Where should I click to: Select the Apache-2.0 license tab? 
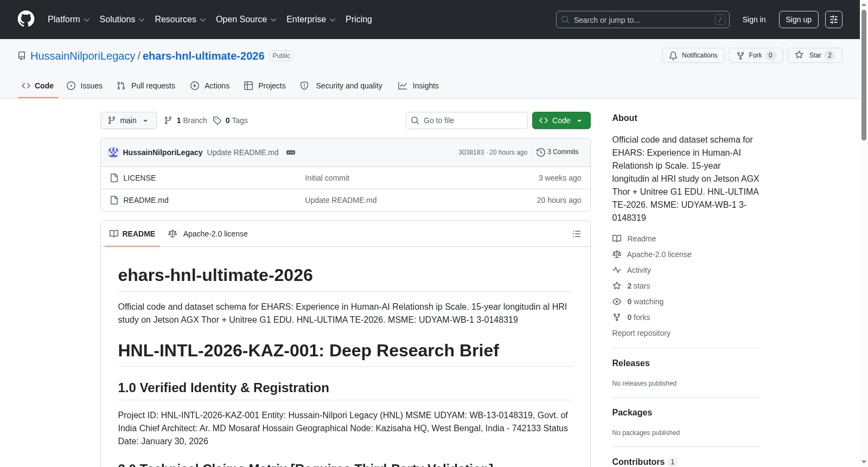(x=208, y=234)
